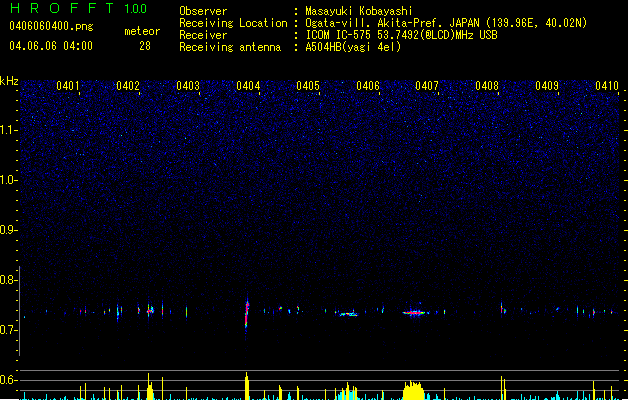Click the date stamp 04.06.06 04:00

[51, 46]
